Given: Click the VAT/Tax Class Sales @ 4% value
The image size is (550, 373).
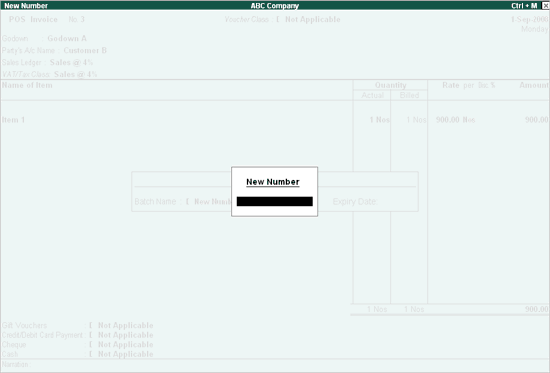Looking at the screenshot, I should [75, 74].
